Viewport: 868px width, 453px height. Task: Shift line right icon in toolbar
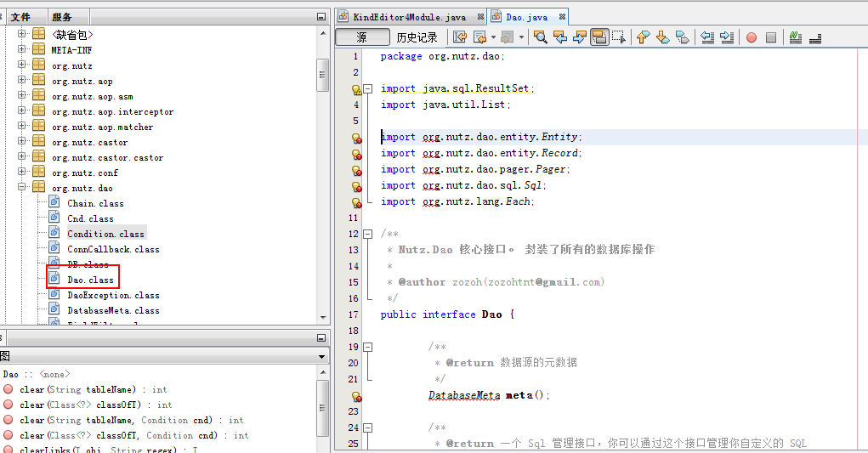(x=727, y=37)
